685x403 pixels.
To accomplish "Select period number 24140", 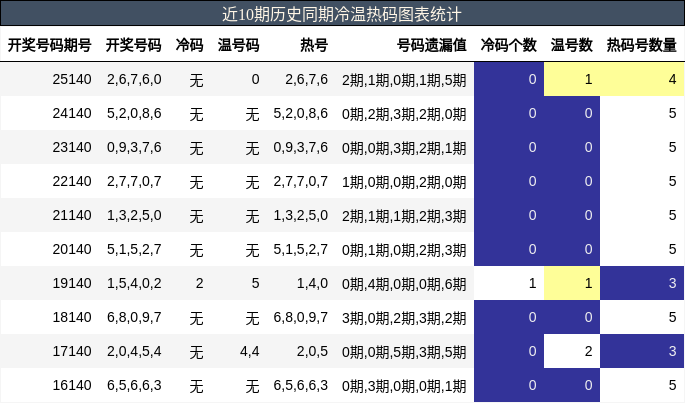I will pos(72,113).
